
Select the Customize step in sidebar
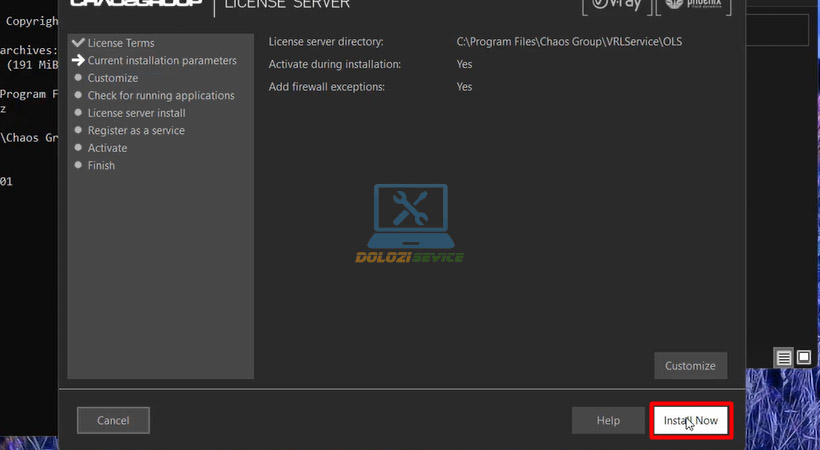click(x=112, y=78)
